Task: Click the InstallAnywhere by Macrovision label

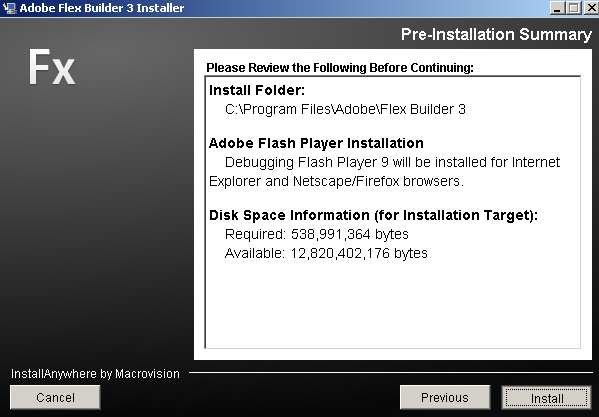Action: [95, 373]
